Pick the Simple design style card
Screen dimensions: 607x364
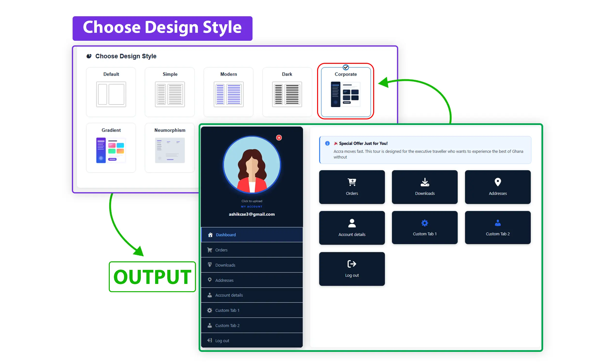coord(169,92)
